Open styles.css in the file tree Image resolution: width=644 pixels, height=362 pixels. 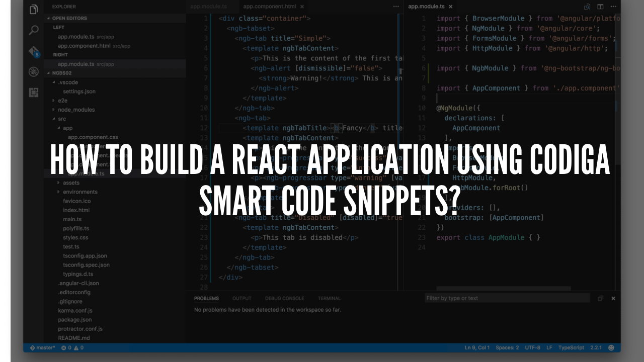[75, 237]
